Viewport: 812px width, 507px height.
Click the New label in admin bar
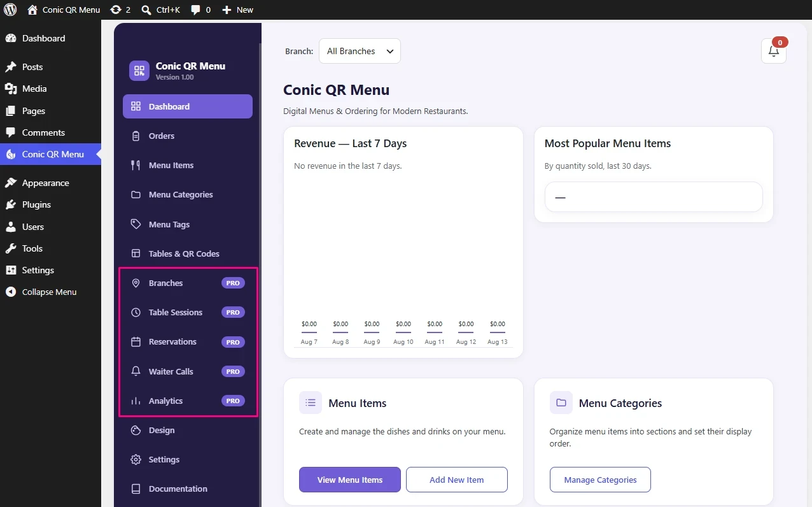pos(245,10)
